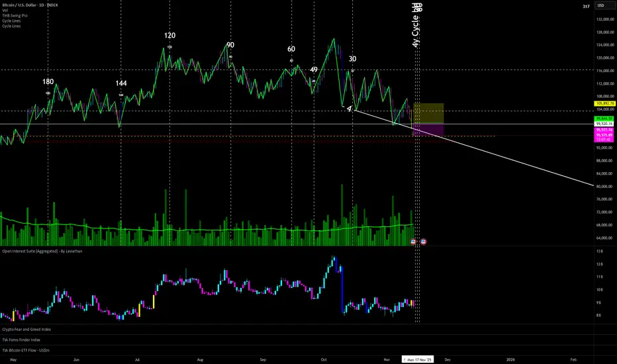The image size is (617, 364).
Task: Select the 49 cycle line label
Action: [314, 69]
